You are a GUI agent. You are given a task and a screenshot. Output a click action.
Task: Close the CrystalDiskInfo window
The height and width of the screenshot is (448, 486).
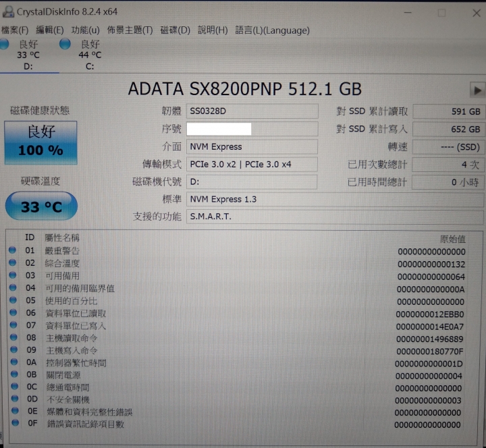tap(477, 13)
